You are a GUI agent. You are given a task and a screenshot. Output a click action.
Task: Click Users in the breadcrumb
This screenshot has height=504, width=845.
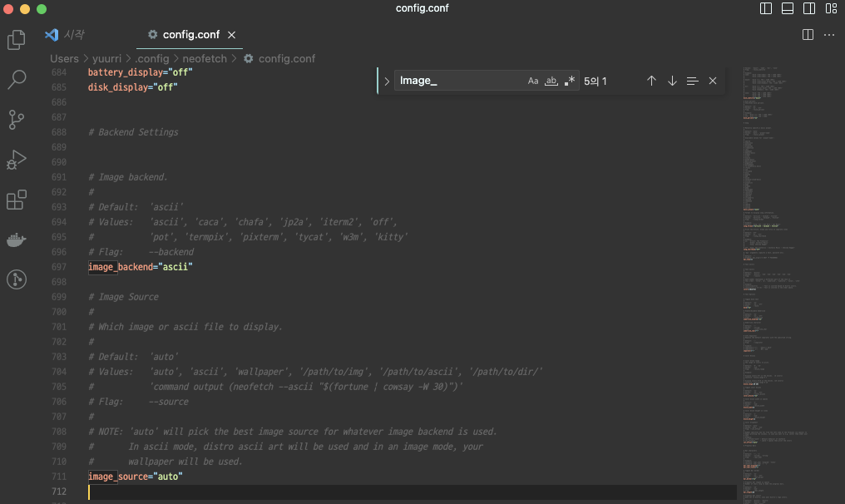point(64,58)
